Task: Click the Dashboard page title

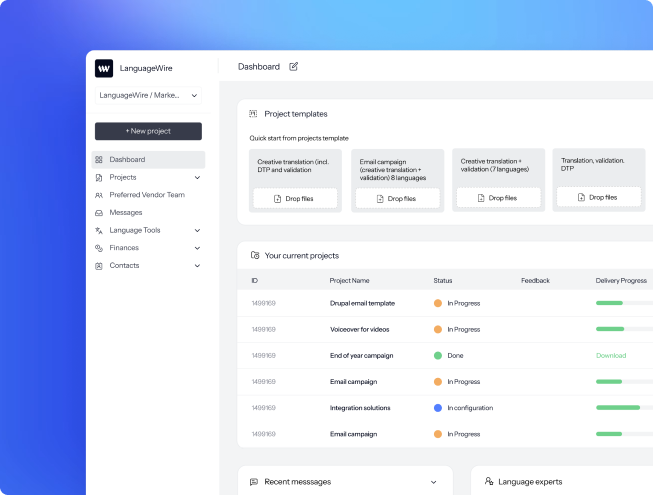Action: [259, 67]
